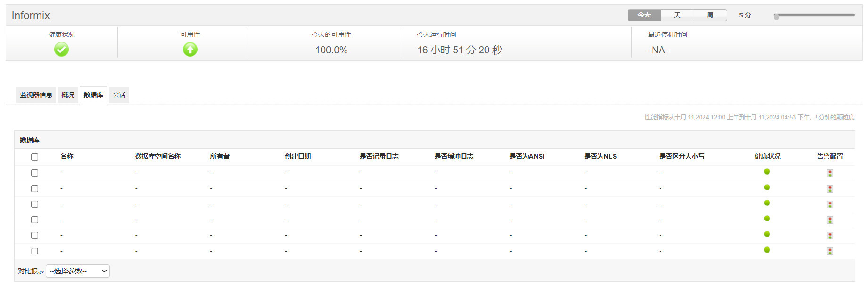Open the 会话 tab

click(119, 95)
